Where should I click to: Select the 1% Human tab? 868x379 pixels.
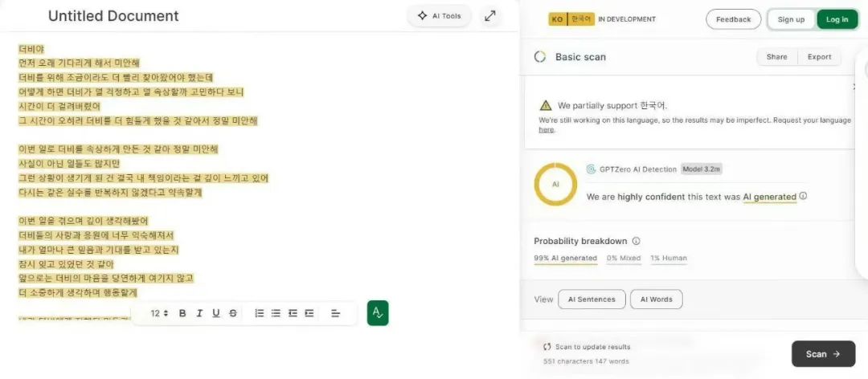(669, 259)
